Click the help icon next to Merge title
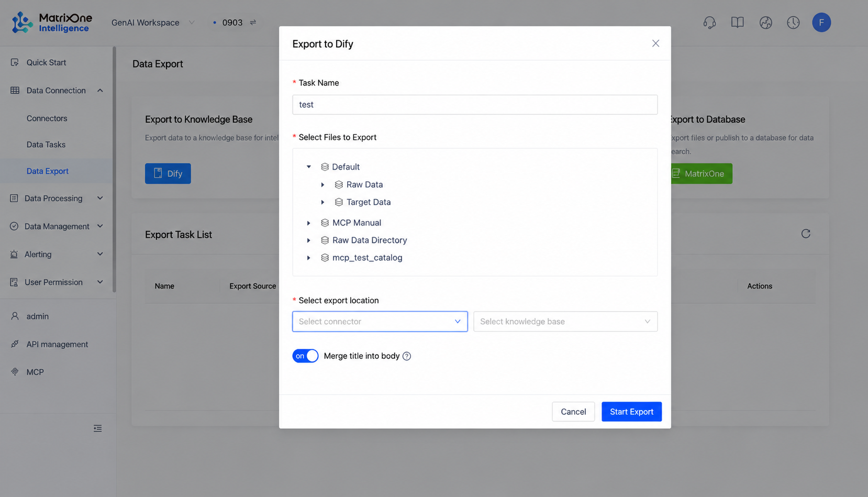 [407, 356]
